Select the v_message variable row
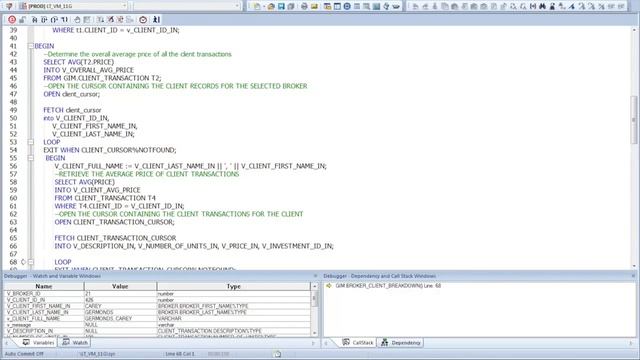This screenshot has width=640, height=360. (157, 325)
